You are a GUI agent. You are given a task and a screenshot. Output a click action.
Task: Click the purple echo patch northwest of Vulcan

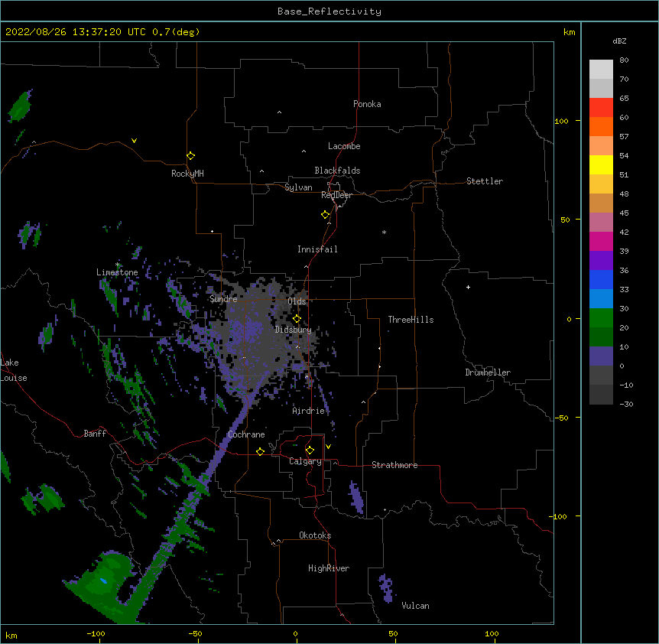tap(386, 588)
